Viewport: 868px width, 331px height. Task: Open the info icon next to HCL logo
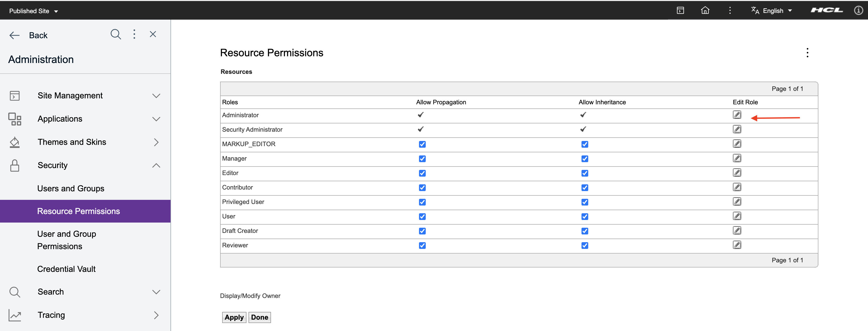click(858, 10)
